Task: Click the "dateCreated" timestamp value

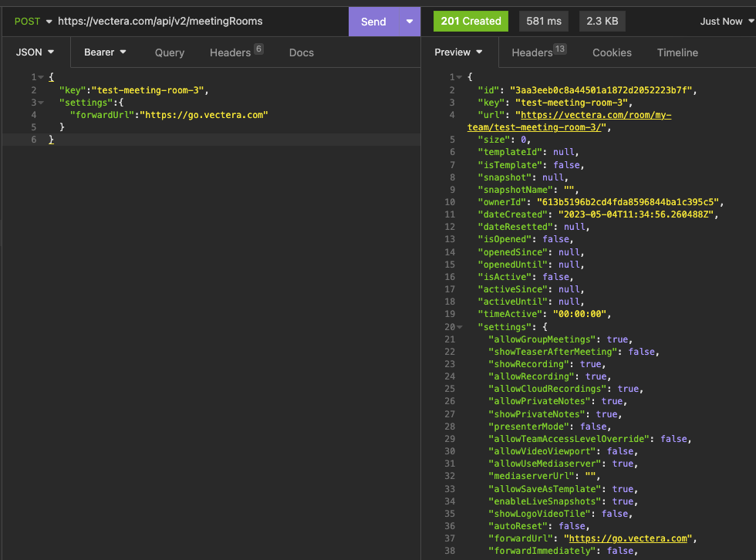Action: point(636,214)
